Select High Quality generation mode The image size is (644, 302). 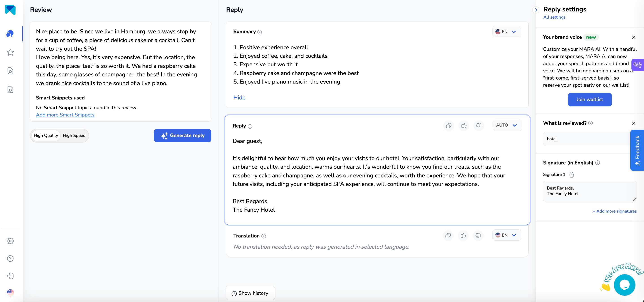click(46, 136)
